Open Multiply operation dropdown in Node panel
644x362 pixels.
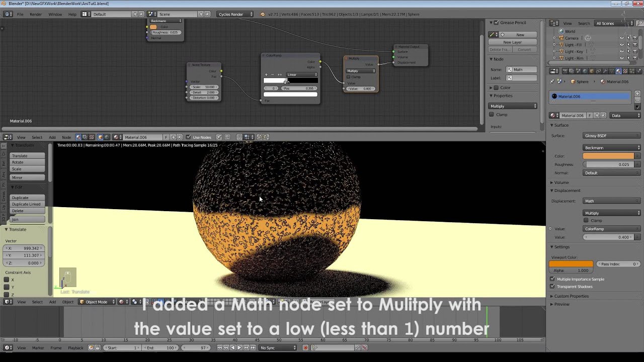tap(513, 106)
